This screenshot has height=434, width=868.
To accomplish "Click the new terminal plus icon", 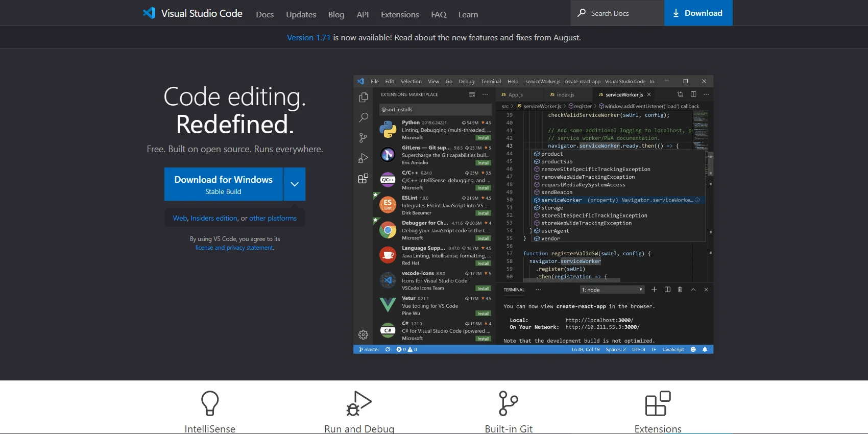I will pyautogui.click(x=654, y=290).
